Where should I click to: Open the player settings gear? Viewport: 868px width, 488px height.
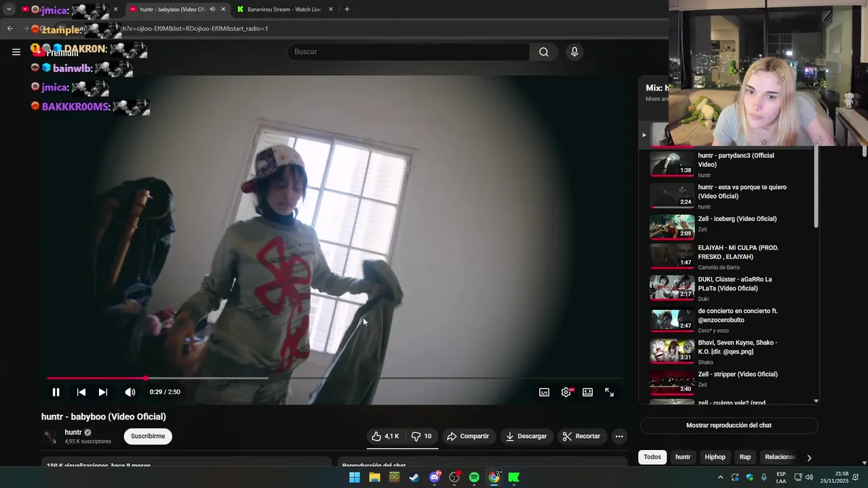point(566,392)
